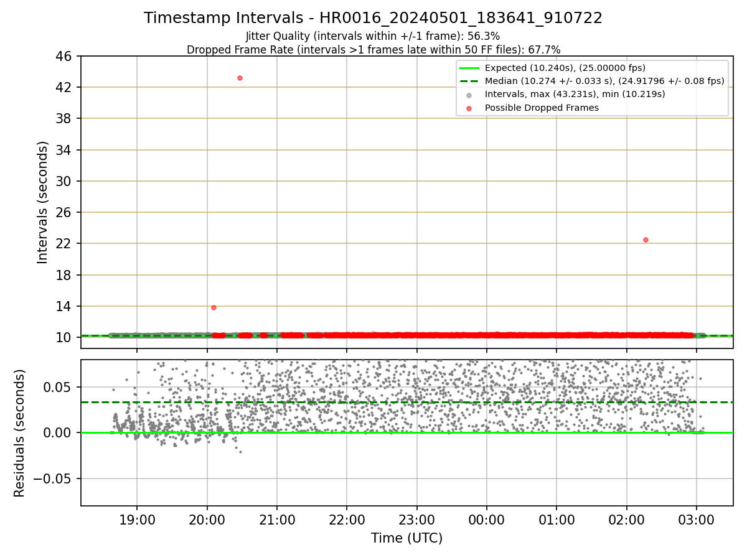This screenshot has width=747, height=560.
Task: Click the Intervals (seconds) y-axis label
Action: (x=43, y=202)
